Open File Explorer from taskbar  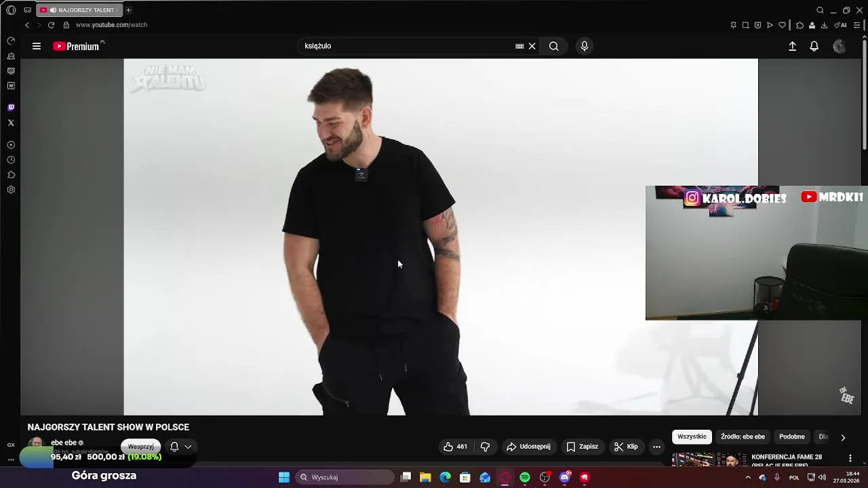coord(425,477)
